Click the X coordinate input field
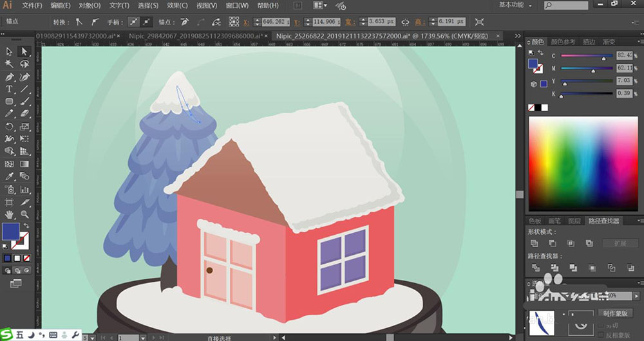Image resolution: width=644 pixels, height=341 pixels. tap(276, 22)
